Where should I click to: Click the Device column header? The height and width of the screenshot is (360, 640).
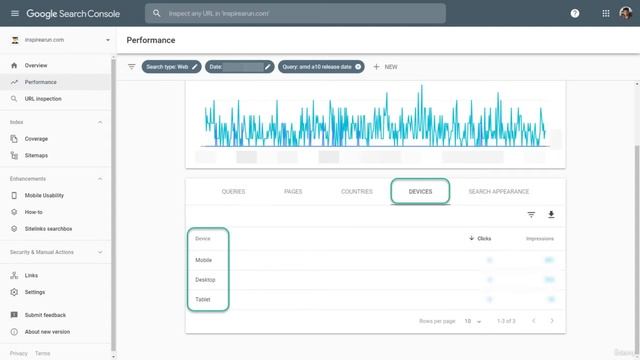coord(203,238)
